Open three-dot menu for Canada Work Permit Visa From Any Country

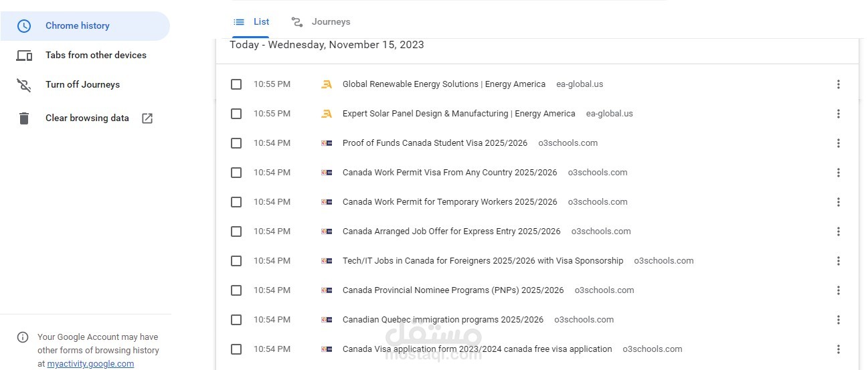point(838,173)
